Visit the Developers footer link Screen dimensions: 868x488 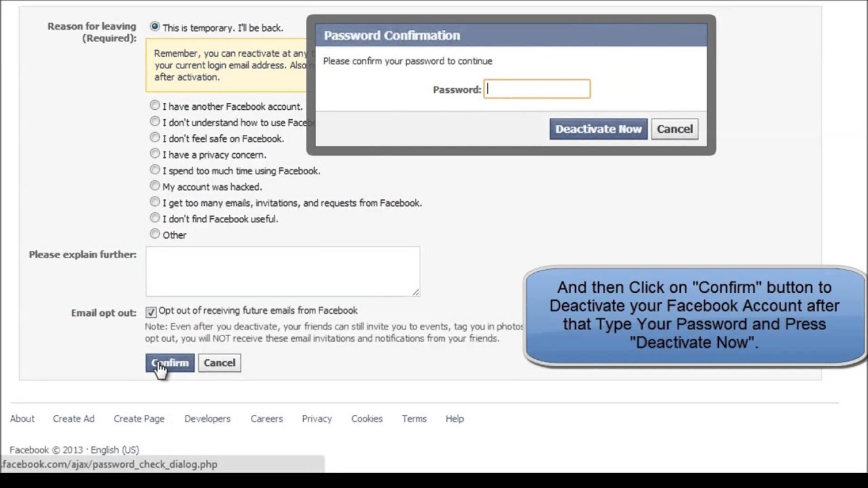pyautogui.click(x=208, y=419)
